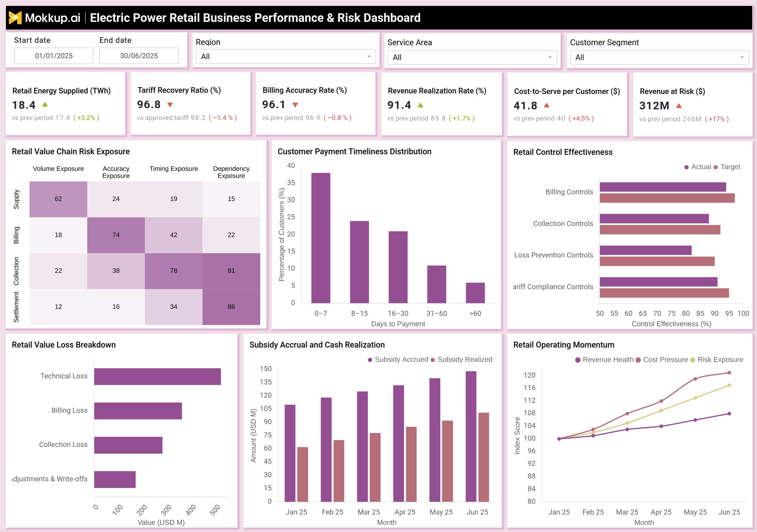Click the Jun 25 Subsidy Realized bar
Image resolution: width=757 pixels, height=532 pixels.
484,457
